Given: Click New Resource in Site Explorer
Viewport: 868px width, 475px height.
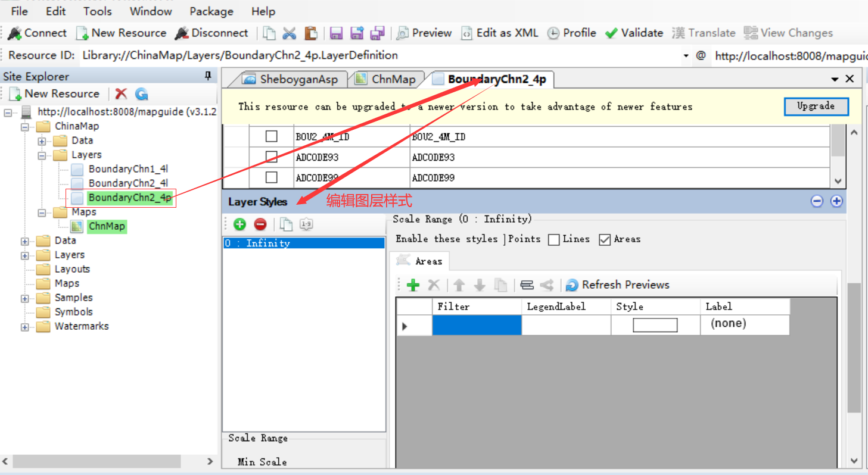Looking at the screenshot, I should (x=54, y=93).
